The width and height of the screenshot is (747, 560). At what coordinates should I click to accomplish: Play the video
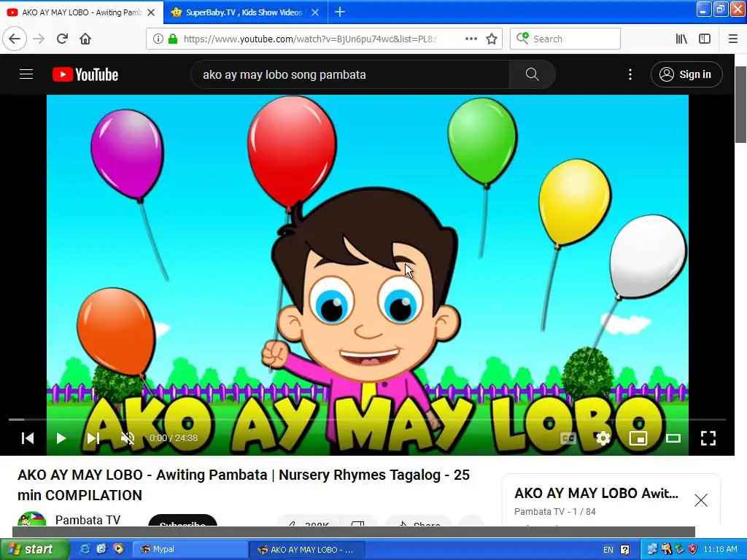point(61,438)
